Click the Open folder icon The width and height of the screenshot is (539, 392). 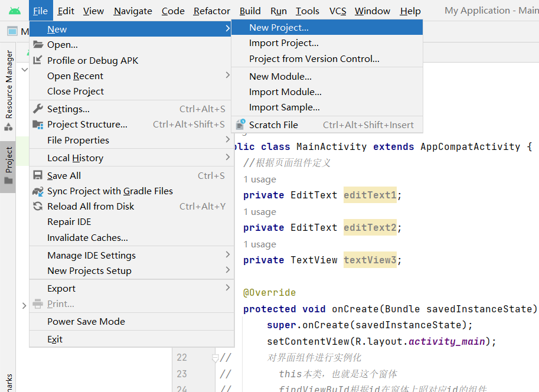(38, 45)
